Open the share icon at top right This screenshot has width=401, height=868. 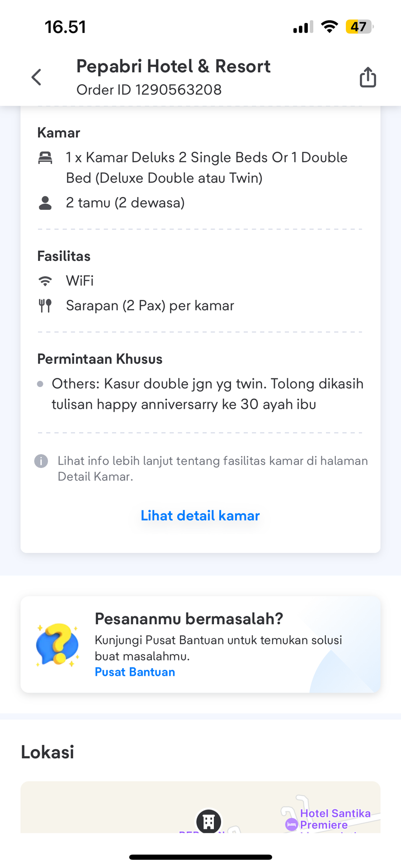(368, 77)
